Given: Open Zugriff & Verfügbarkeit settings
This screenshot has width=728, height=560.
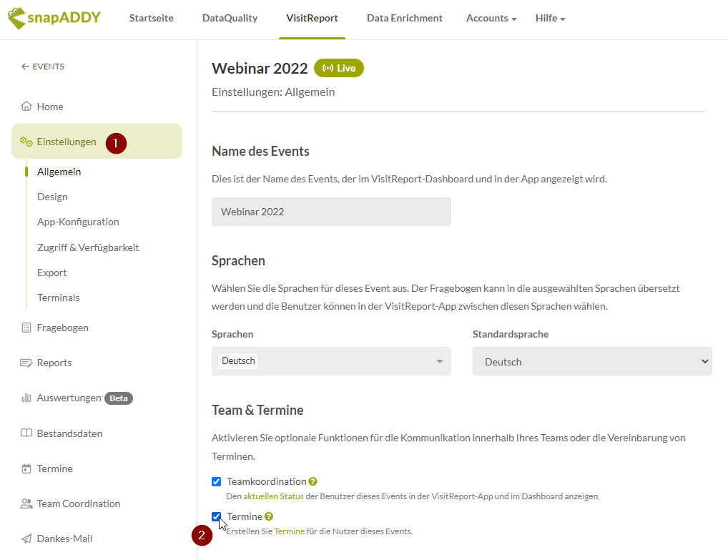Looking at the screenshot, I should tap(88, 247).
